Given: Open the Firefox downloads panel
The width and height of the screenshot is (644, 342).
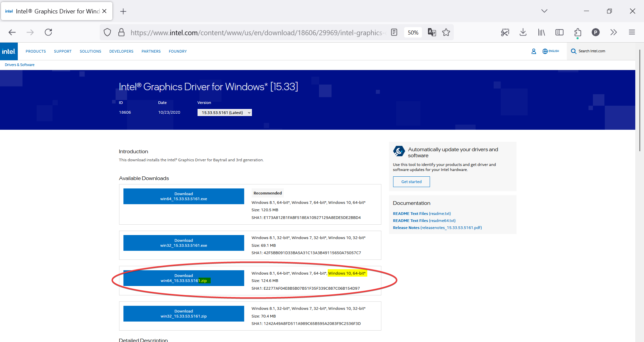Looking at the screenshot, I should (x=523, y=32).
